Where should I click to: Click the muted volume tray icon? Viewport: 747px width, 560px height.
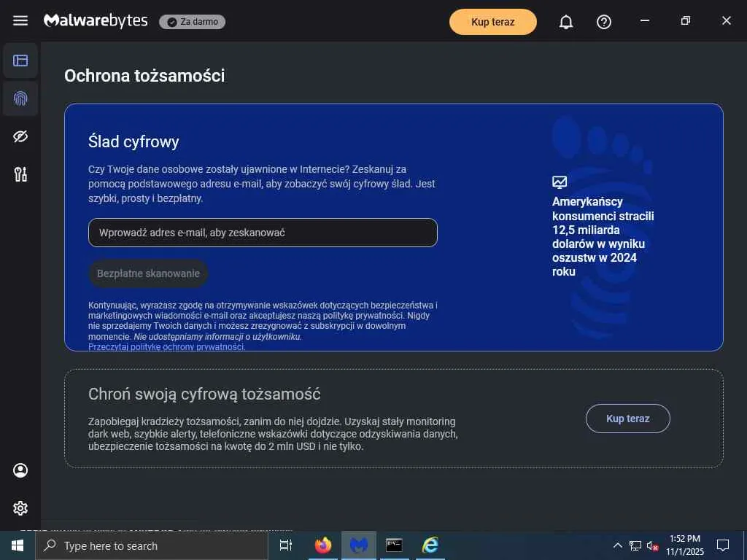coord(652,545)
